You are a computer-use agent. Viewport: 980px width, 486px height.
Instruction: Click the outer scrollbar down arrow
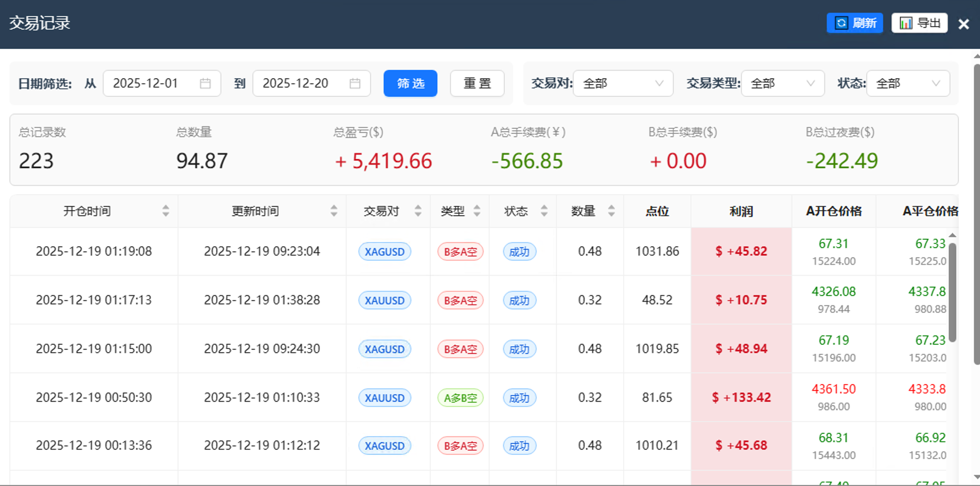977,477
